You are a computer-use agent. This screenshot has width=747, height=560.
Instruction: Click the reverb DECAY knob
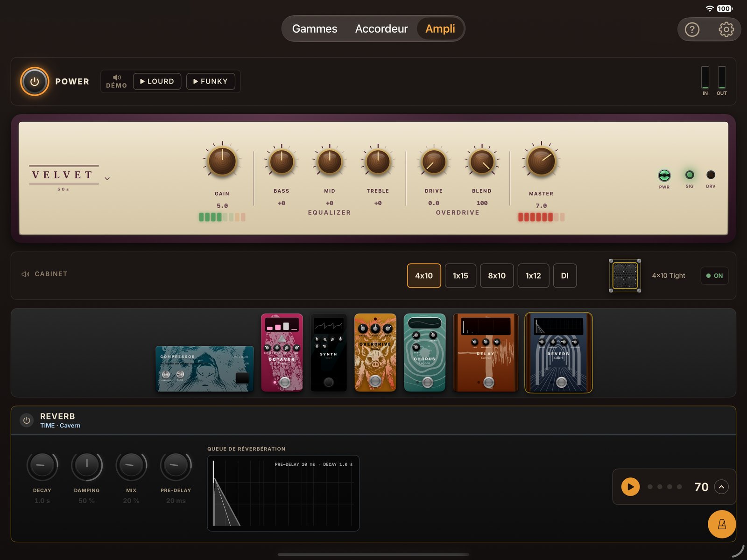pyautogui.click(x=42, y=465)
